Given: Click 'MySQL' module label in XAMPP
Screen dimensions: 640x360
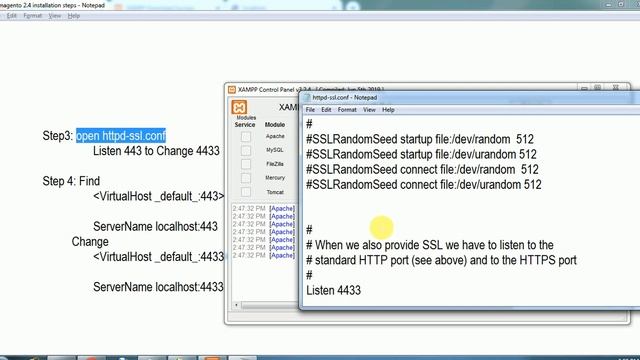Looking at the screenshot, I should [275, 150].
